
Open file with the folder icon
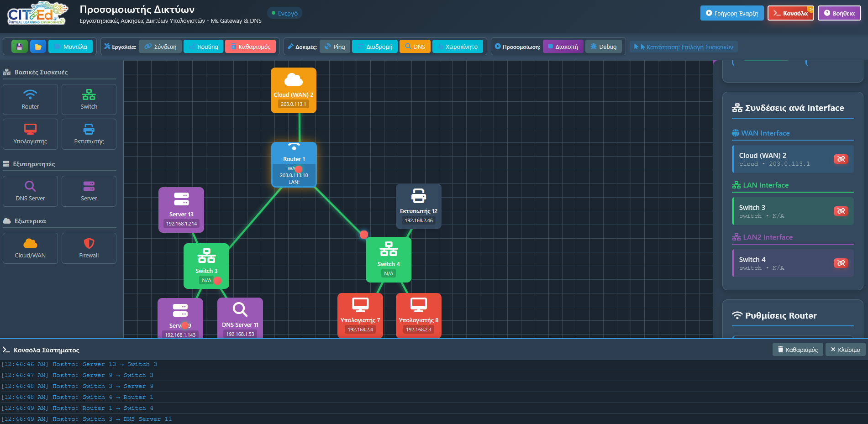tap(38, 47)
